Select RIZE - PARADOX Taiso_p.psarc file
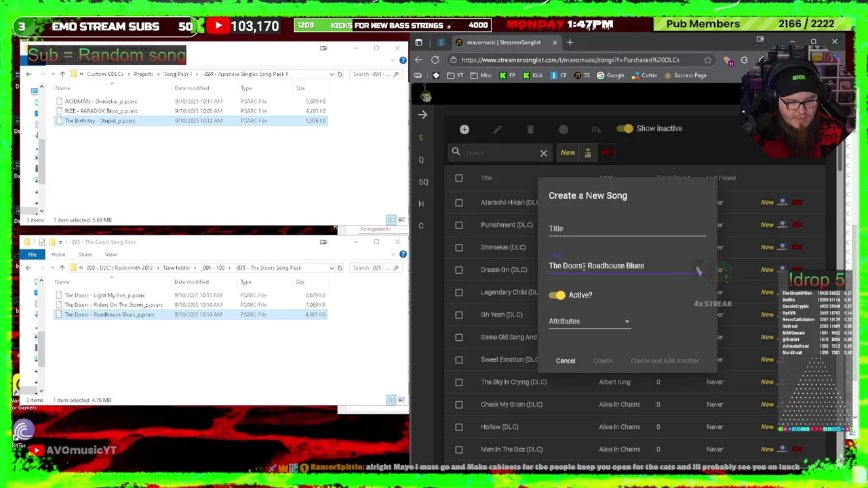This screenshot has height=488, width=868. coord(101,111)
